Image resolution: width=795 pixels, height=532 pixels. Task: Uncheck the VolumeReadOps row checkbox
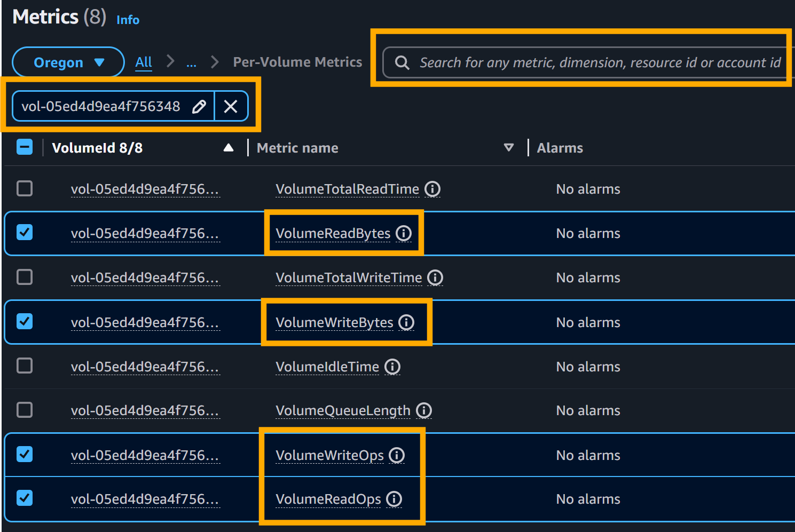pyautogui.click(x=25, y=498)
